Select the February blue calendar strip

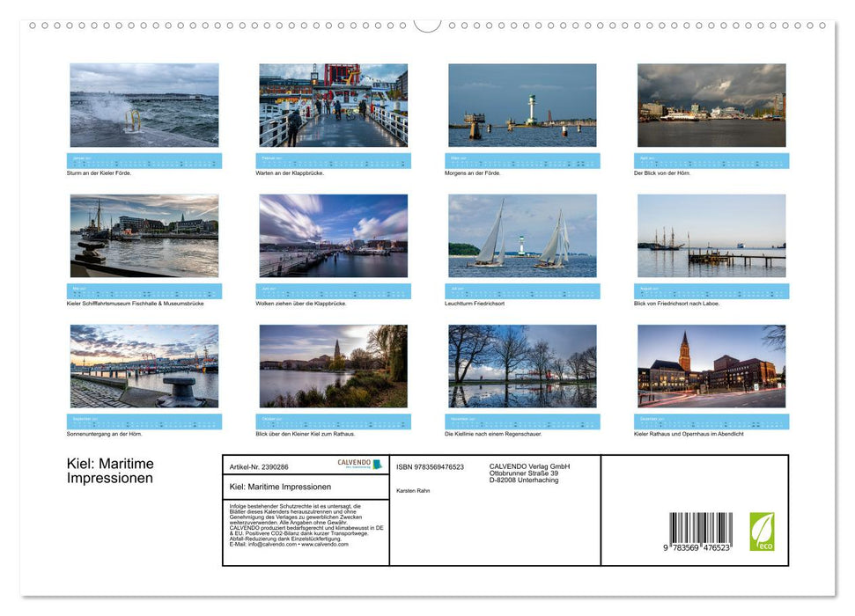[333, 161]
